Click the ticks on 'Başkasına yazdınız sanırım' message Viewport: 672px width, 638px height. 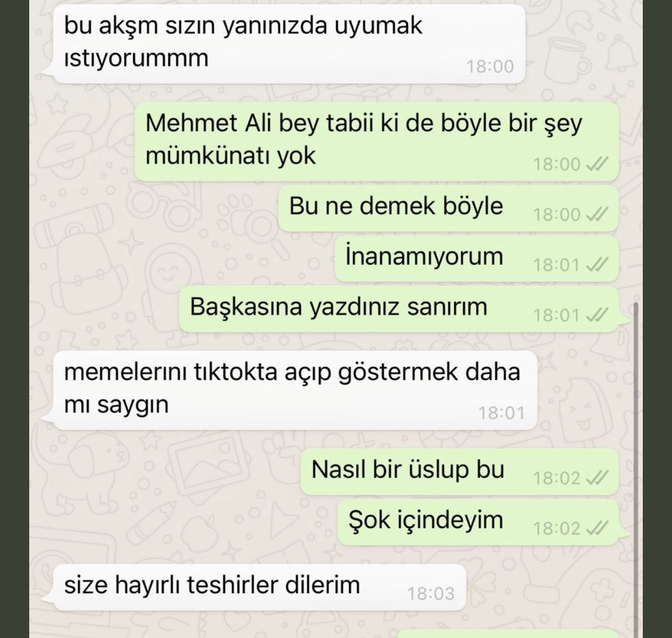[x=598, y=314]
